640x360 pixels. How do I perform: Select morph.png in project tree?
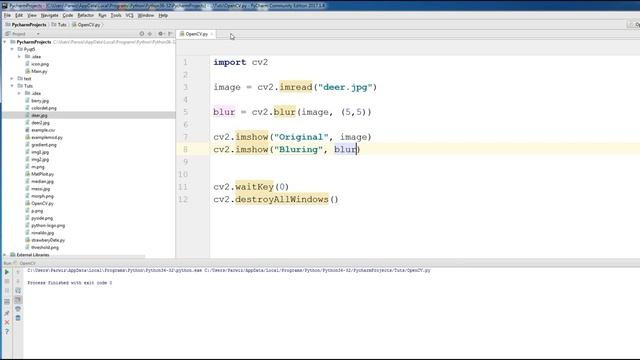coord(40,196)
